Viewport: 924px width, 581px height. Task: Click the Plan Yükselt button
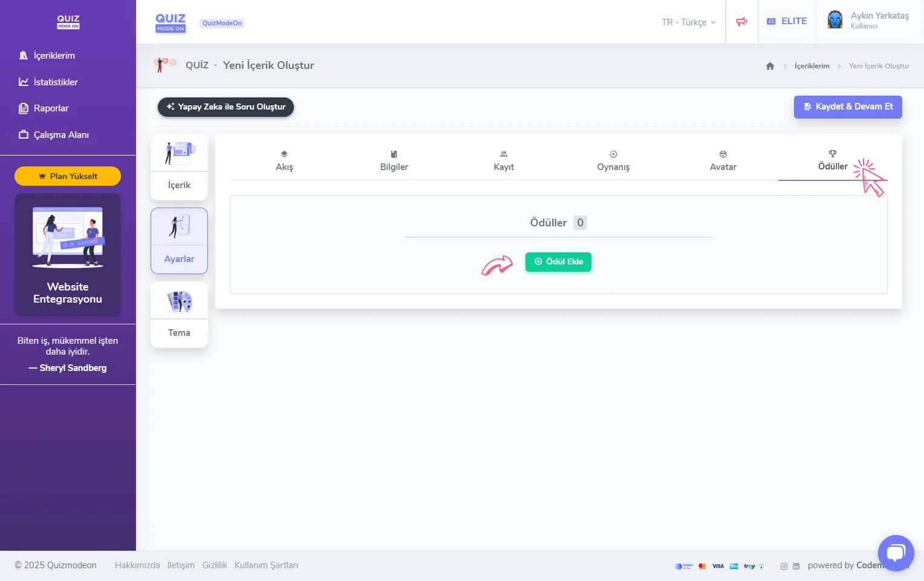(x=68, y=176)
